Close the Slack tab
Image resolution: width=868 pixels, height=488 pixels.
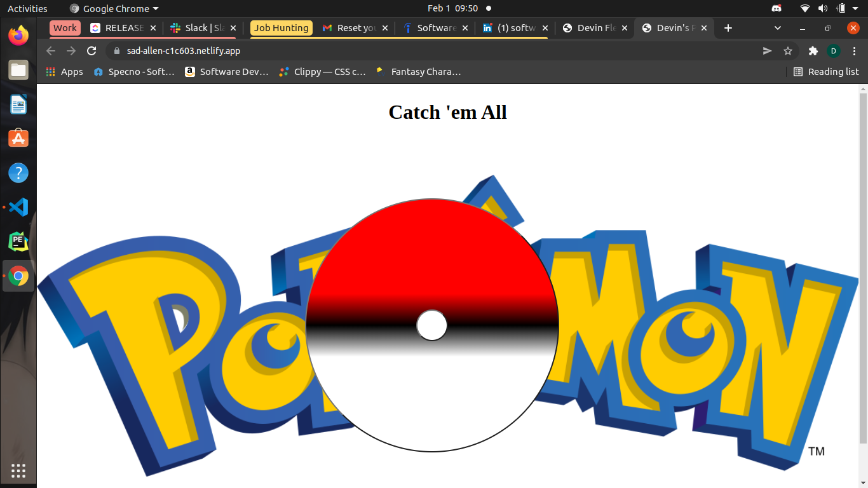coord(233,28)
